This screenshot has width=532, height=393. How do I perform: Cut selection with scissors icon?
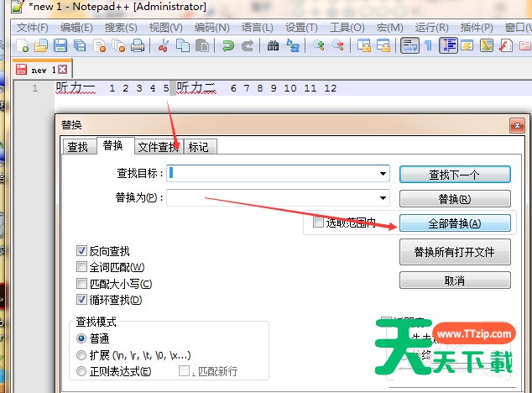click(x=163, y=45)
